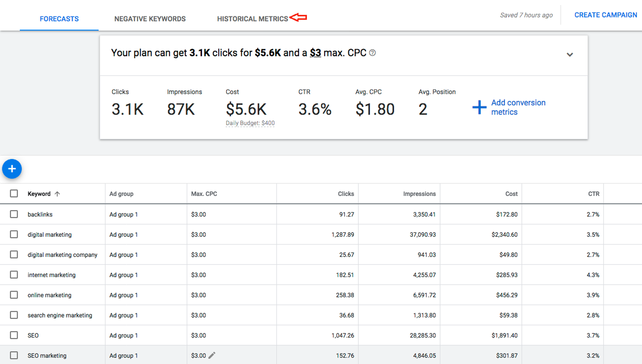
Task: Click the $3.00 Max CPC for backlinks
Action: pyautogui.click(x=198, y=214)
